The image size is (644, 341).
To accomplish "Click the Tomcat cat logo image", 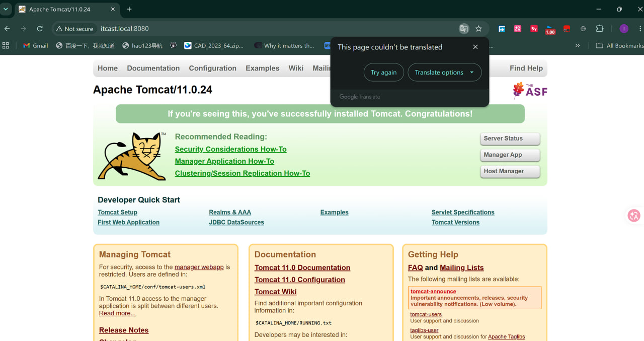I will (132, 156).
